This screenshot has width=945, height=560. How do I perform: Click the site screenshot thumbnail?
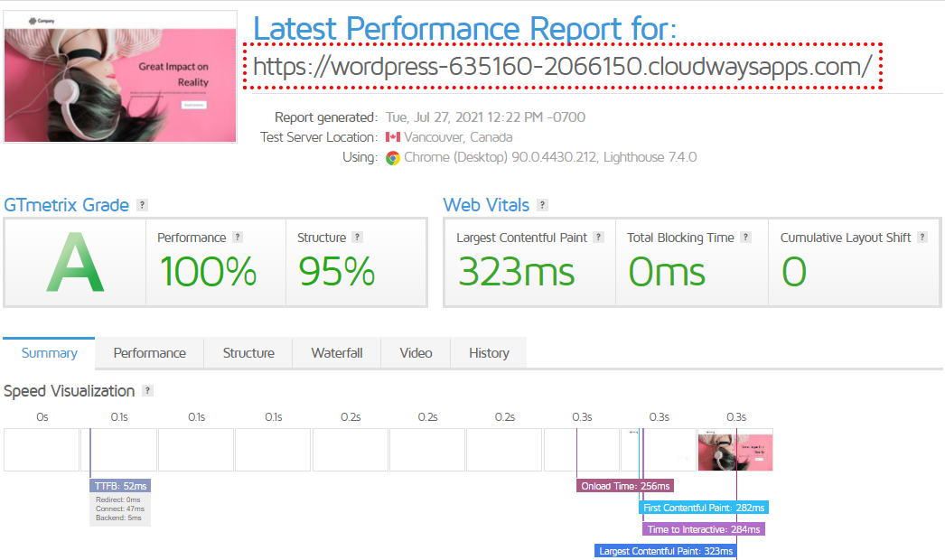pos(120,77)
